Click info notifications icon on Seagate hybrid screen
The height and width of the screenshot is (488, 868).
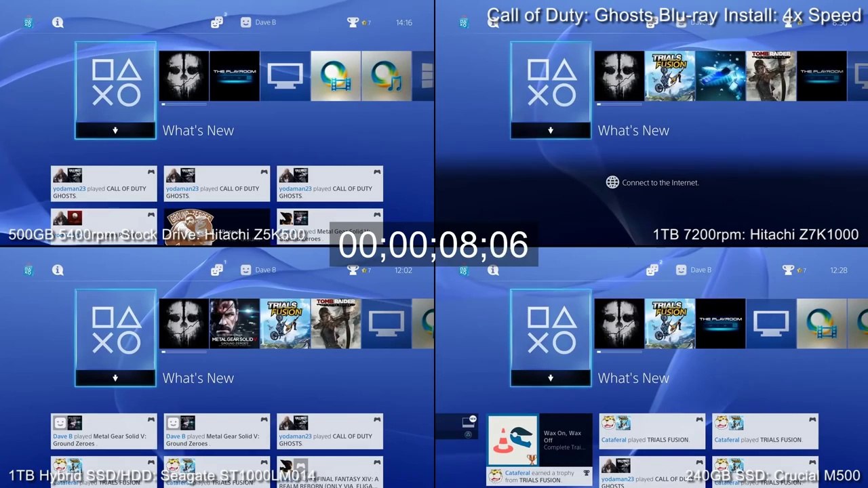(x=58, y=270)
